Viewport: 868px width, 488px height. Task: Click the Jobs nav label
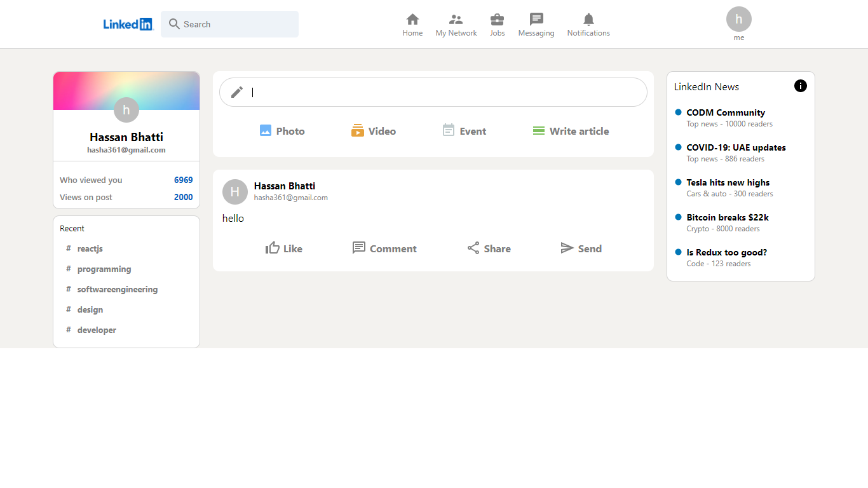click(x=497, y=33)
